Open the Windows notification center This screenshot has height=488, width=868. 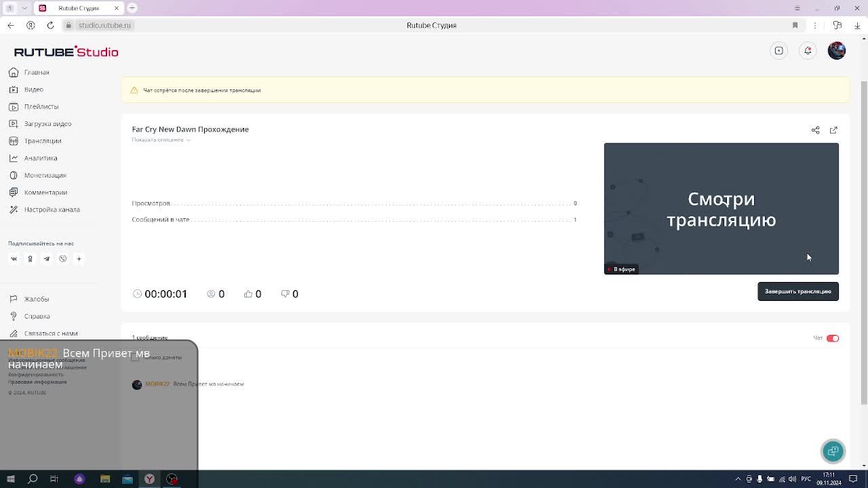853,479
